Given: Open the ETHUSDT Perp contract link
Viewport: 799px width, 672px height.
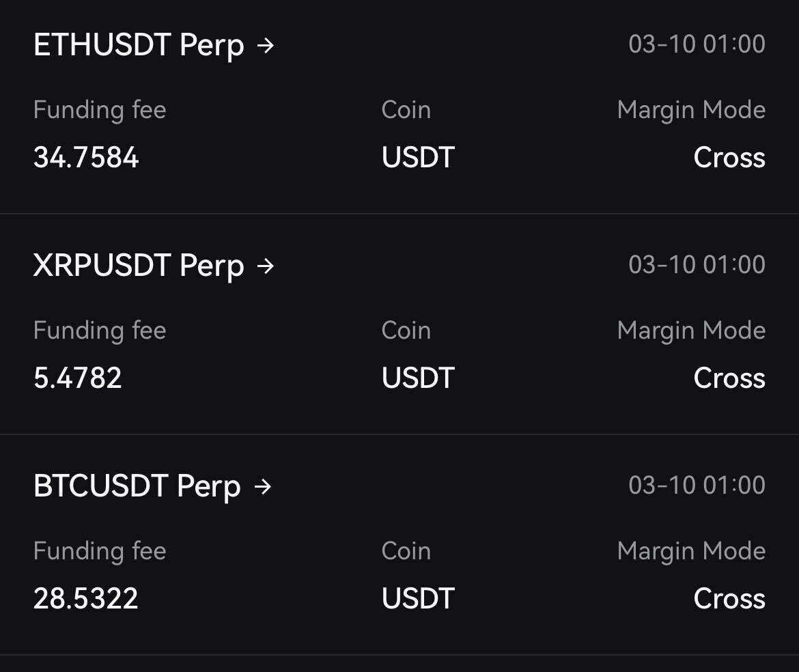Looking at the screenshot, I should pos(139,46).
